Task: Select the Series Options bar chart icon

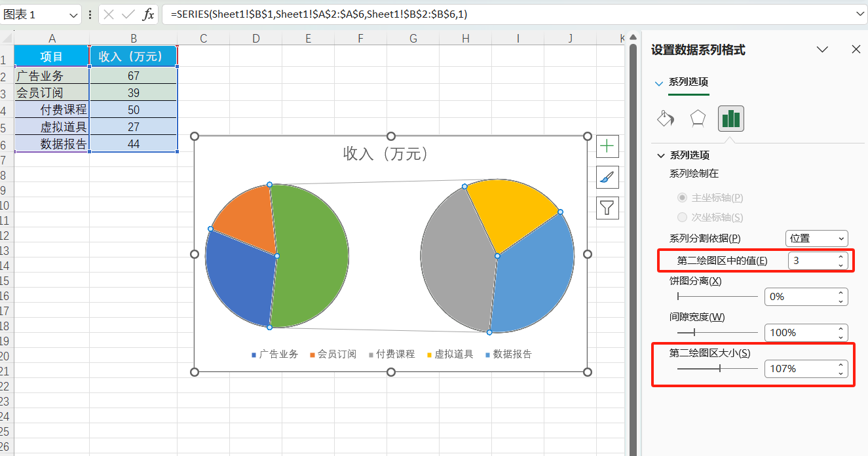Action: (x=730, y=119)
